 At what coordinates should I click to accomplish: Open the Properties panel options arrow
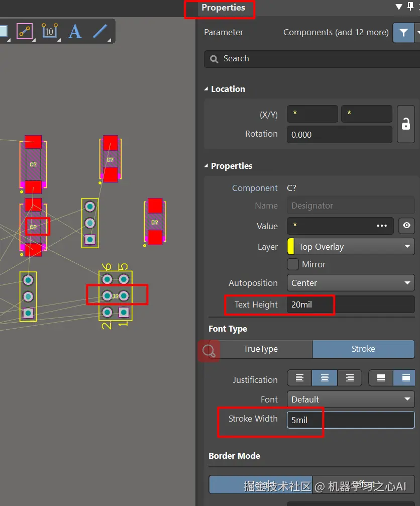(399, 7)
